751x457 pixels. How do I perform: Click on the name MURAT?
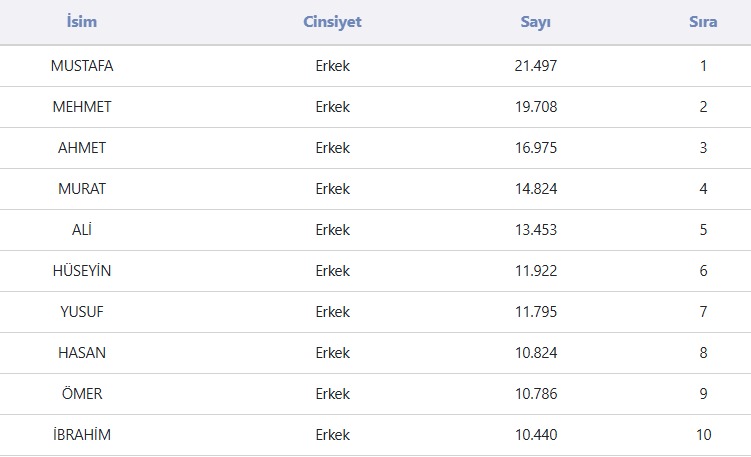click(82, 189)
